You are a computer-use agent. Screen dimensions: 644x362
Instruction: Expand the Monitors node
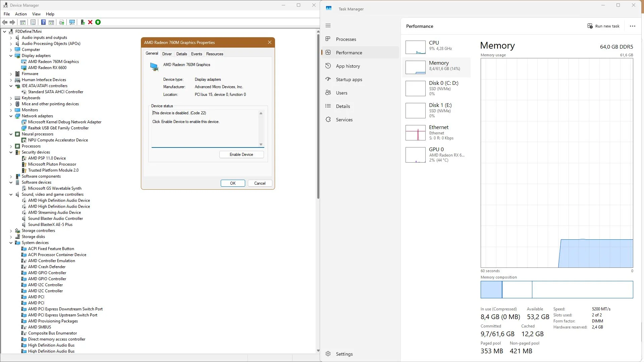tap(11, 110)
